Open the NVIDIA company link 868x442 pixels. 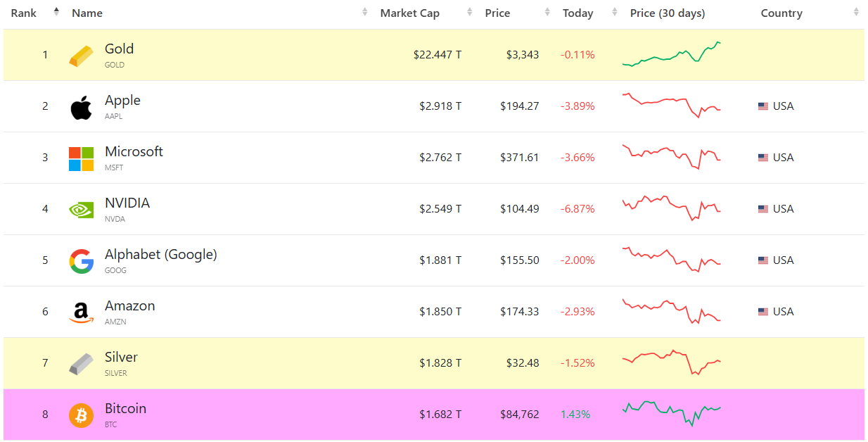click(x=127, y=203)
